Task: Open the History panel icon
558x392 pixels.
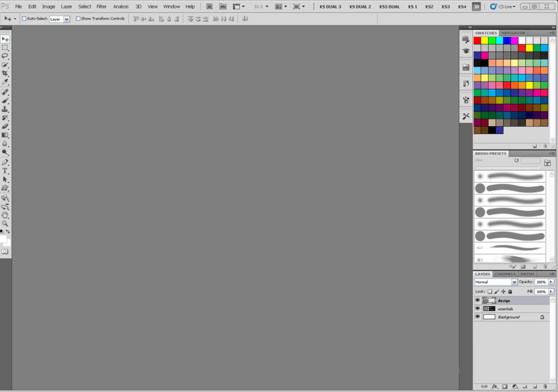Action: 465,84
